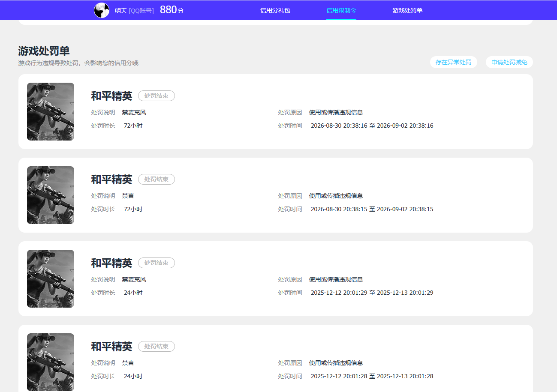
Task: Click the user avatar beside 明天
Action: pos(102,10)
